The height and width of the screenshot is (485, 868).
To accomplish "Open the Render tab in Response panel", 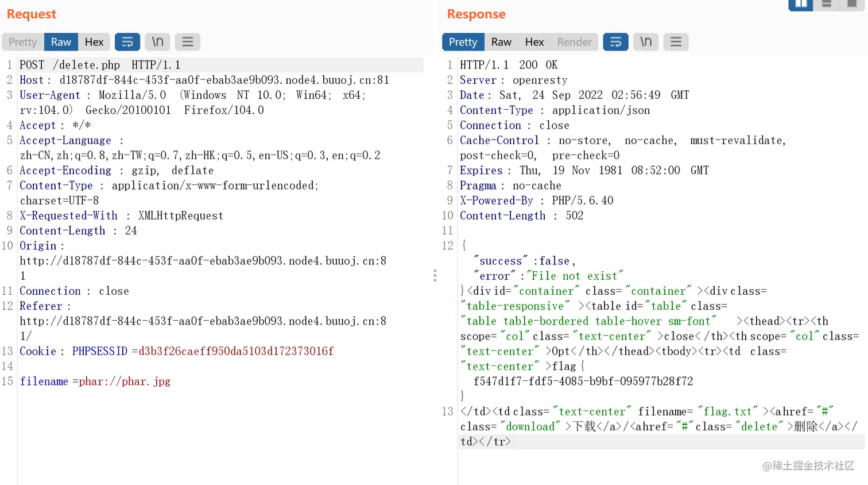I will (x=574, y=42).
